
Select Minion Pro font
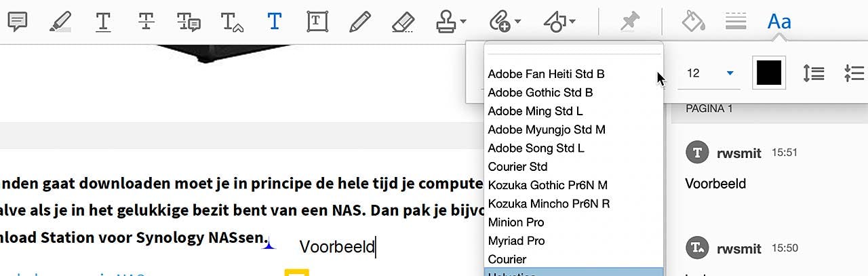[516, 222]
